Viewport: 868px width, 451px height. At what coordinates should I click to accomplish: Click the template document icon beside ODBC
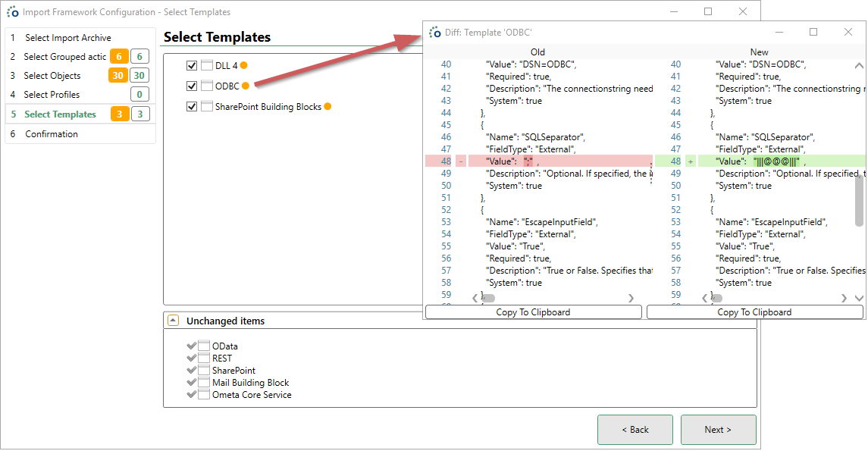(x=207, y=86)
